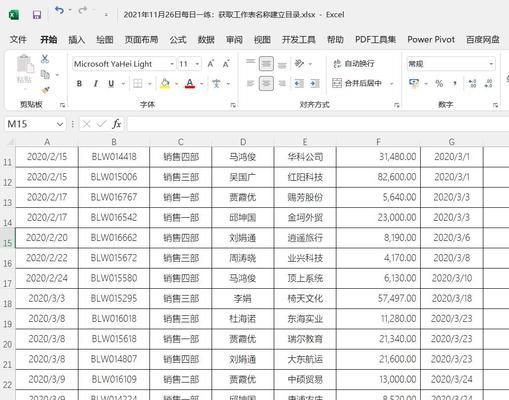Viewport: 509px width, 400px height.
Task: Apply the yellow fill color bucket
Action: (165, 83)
